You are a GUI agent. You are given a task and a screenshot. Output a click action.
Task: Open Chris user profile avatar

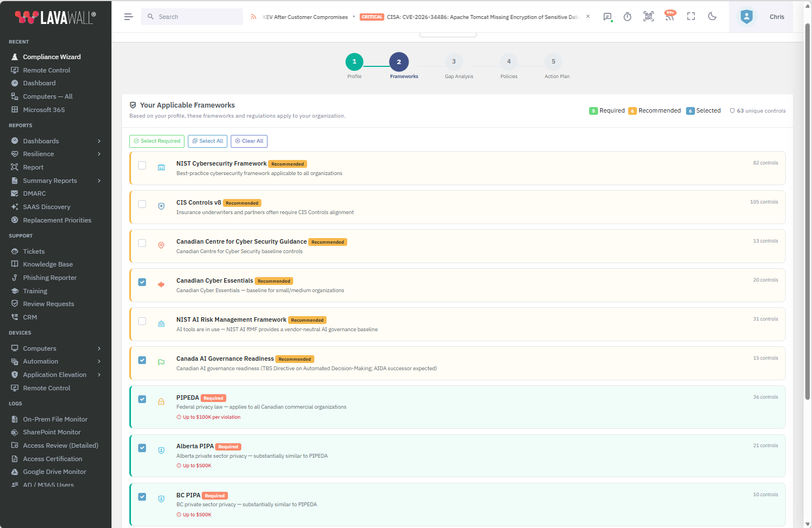click(x=746, y=17)
